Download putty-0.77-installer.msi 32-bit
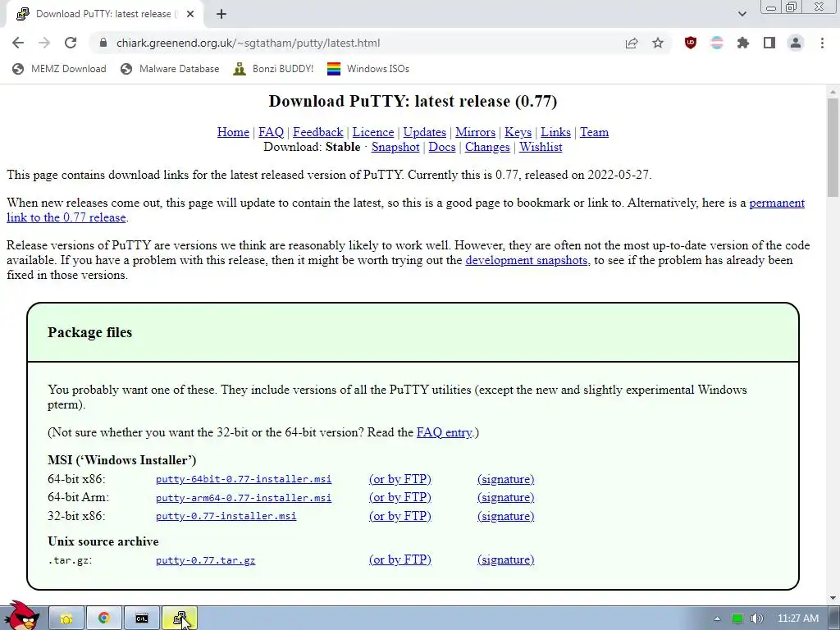 [226, 516]
